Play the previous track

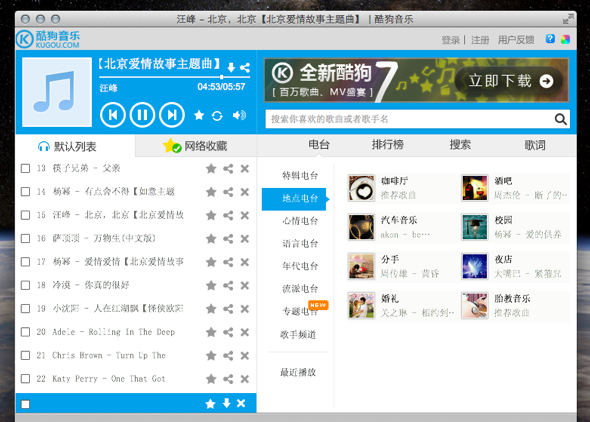113,115
